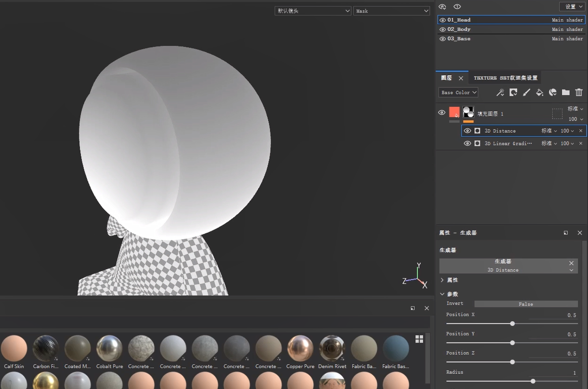This screenshot has width=588, height=389.
Task: Open 3D Distance opacity dropdown
Action: point(567,131)
